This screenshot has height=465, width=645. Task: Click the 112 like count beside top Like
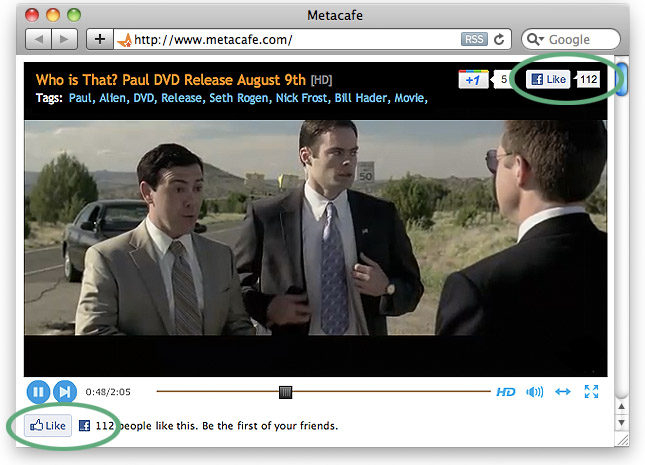(x=588, y=79)
